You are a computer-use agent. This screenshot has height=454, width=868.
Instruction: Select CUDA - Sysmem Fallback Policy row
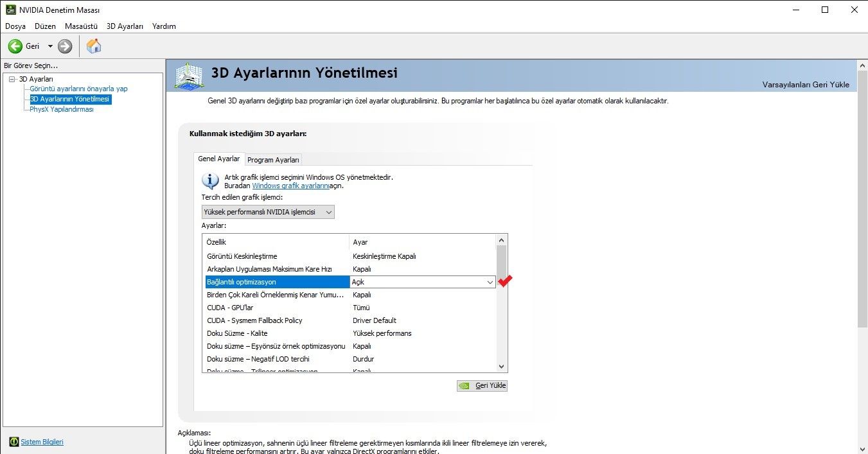coord(350,320)
